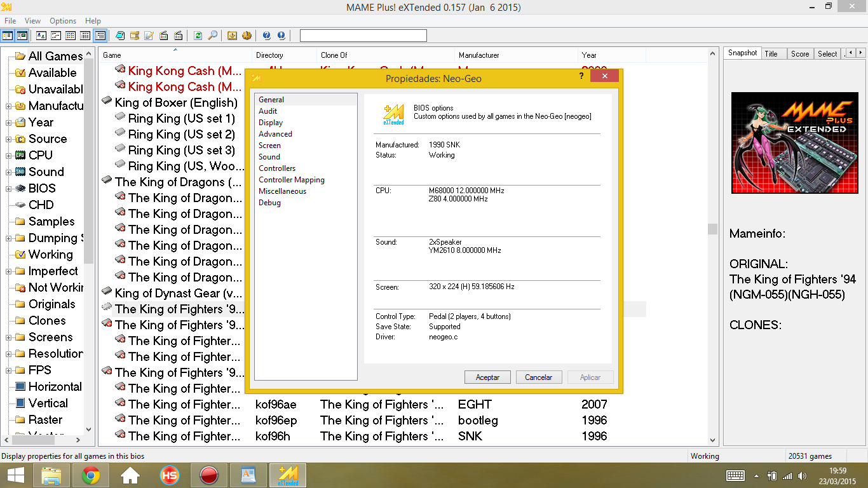Switch to small icons view
Image resolution: width=868 pixels, height=488 pixels.
(56, 36)
